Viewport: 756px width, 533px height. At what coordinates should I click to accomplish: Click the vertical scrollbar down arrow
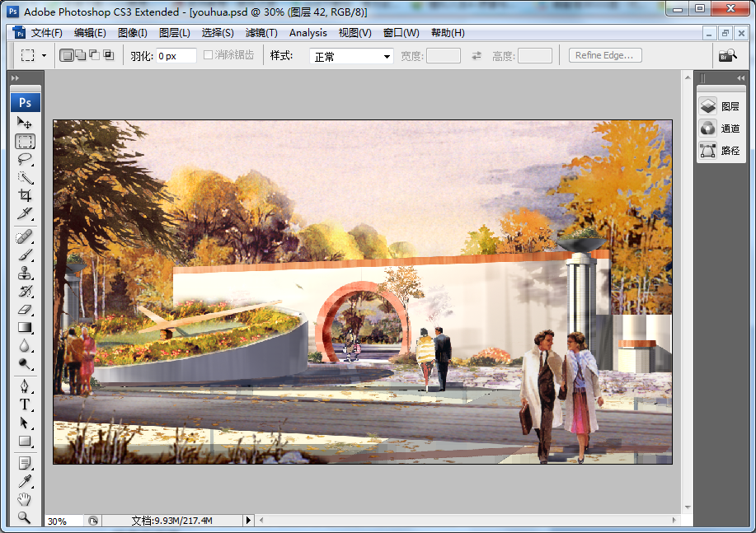tap(688, 507)
